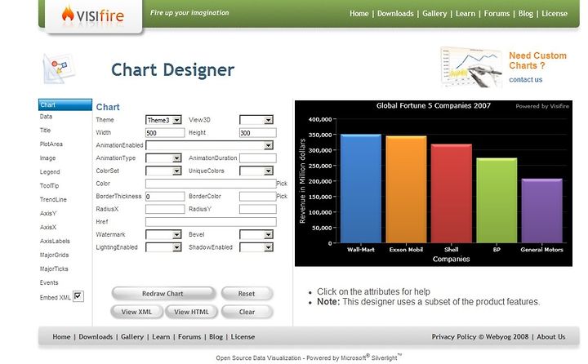Select the Events sidebar item
Screen dimensions: 588x364
(x=49, y=283)
